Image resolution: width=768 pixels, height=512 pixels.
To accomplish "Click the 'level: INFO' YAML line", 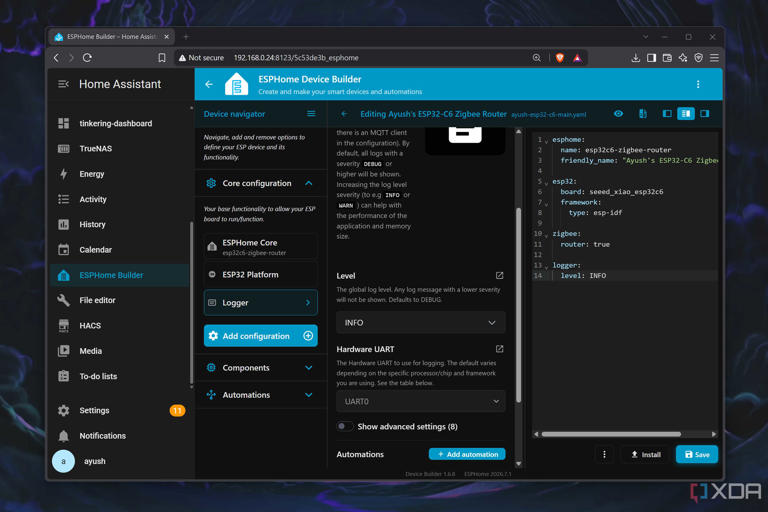I will [583, 276].
